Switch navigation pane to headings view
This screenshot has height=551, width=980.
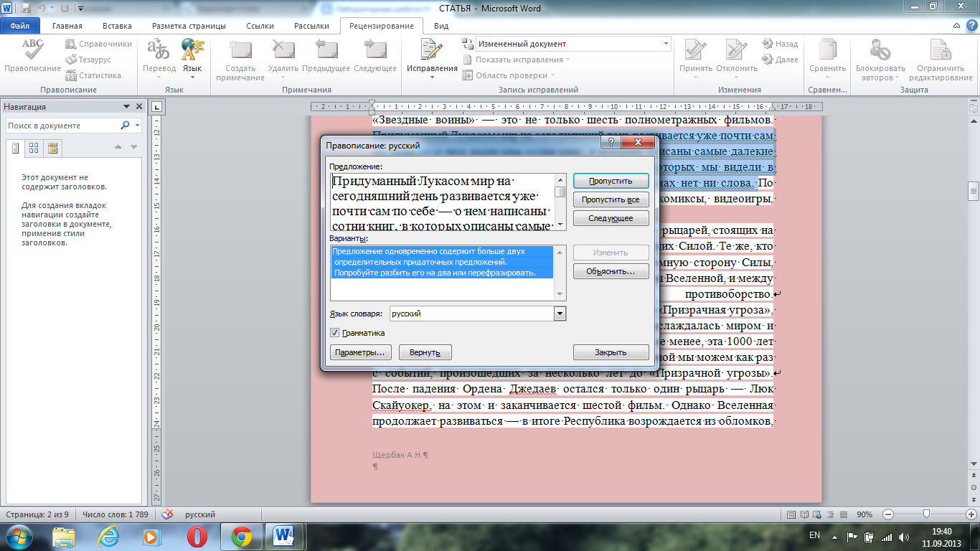[x=15, y=148]
